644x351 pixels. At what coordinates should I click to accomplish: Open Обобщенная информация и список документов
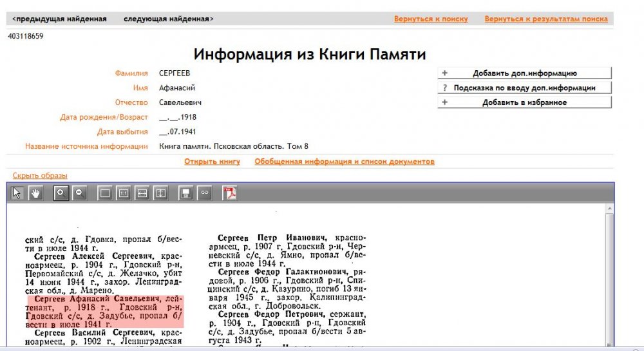tap(344, 161)
